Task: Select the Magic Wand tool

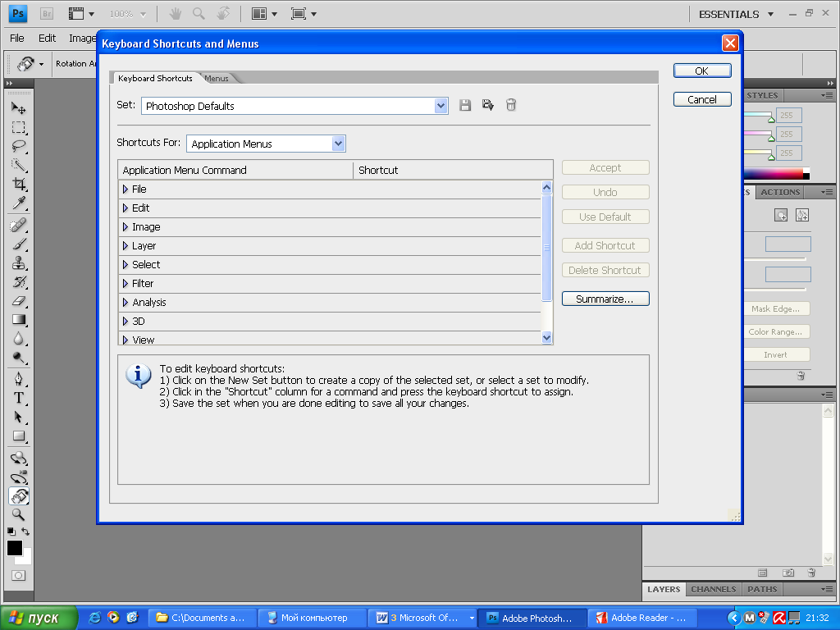Action: click(x=19, y=165)
